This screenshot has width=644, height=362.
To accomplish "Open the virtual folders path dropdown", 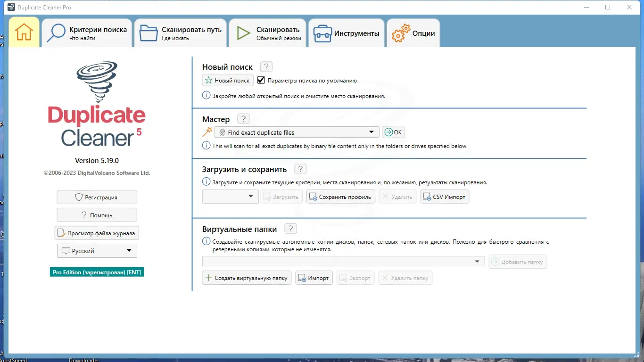I will (x=477, y=261).
